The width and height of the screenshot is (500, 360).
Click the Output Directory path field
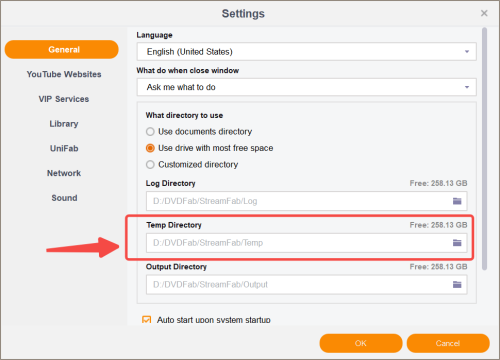click(306, 284)
